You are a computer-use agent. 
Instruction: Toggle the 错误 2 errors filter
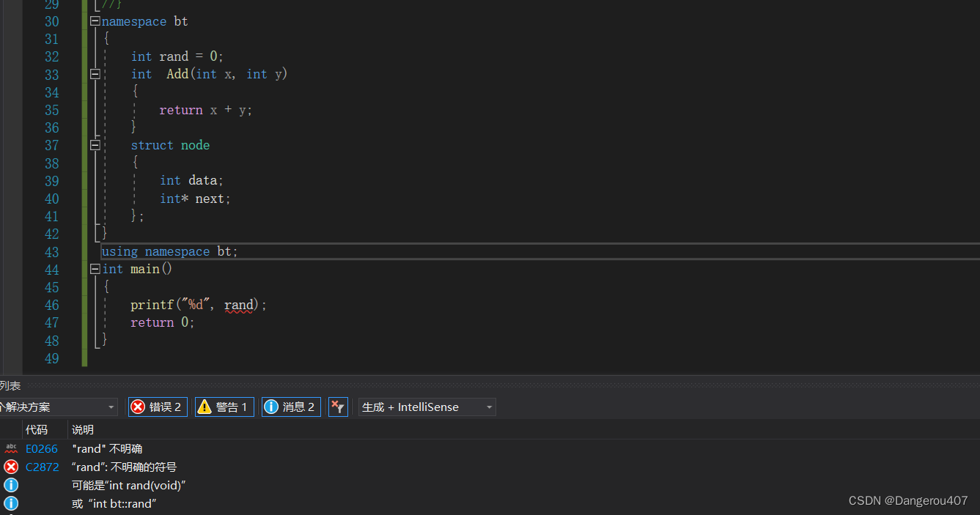158,407
